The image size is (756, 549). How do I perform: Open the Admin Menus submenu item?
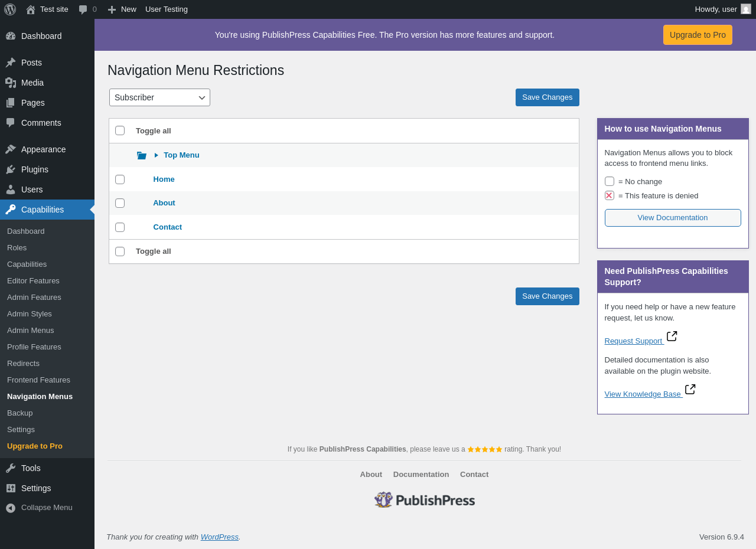pos(30,330)
